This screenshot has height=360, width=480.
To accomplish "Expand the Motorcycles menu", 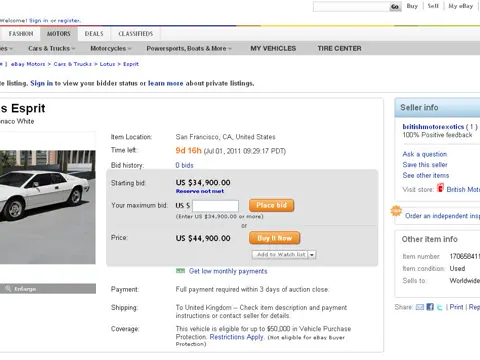I will pos(111,48).
